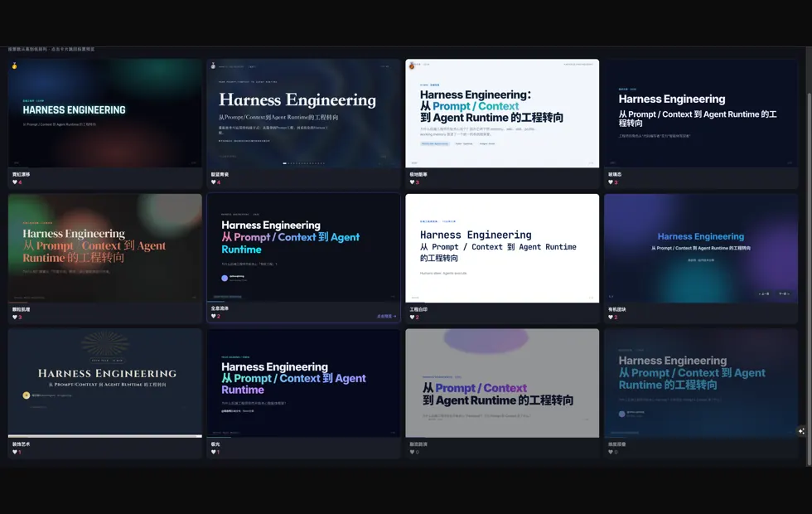Click the heart under the gray purple-blob card
The height and width of the screenshot is (514, 812).
(413, 453)
